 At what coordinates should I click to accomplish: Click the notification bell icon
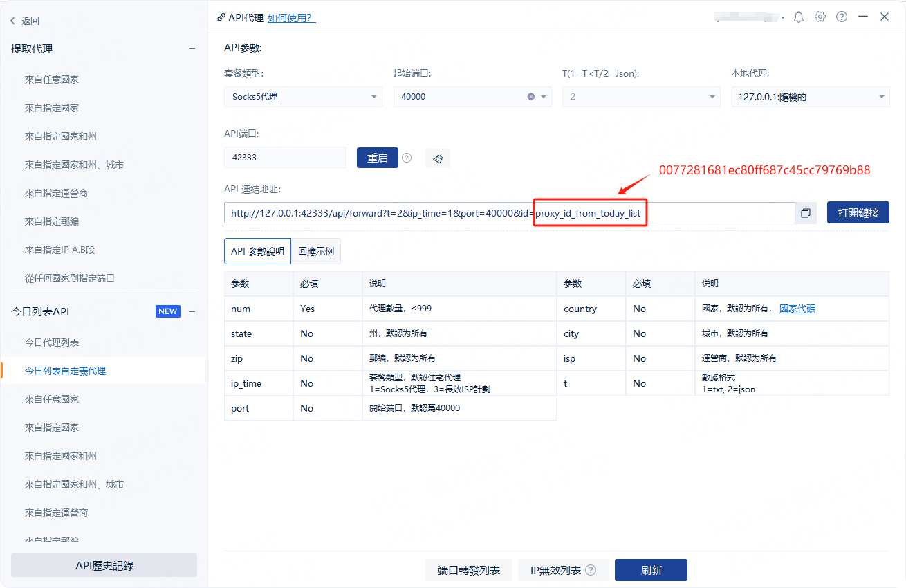pos(799,17)
